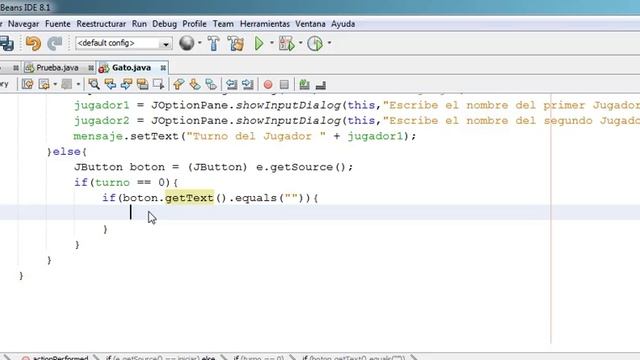Stop Macro Recording grey square icon
The image size is (640, 360).
(284, 84)
